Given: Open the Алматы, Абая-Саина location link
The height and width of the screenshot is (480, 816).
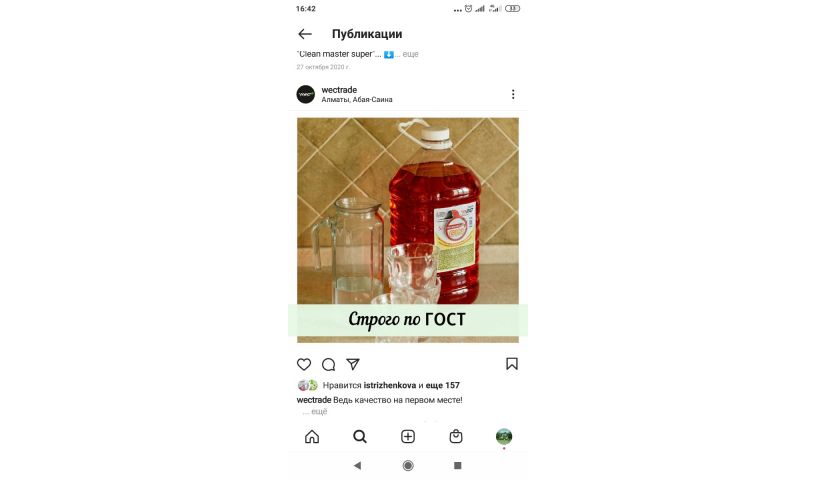Looking at the screenshot, I should pyautogui.click(x=357, y=99).
